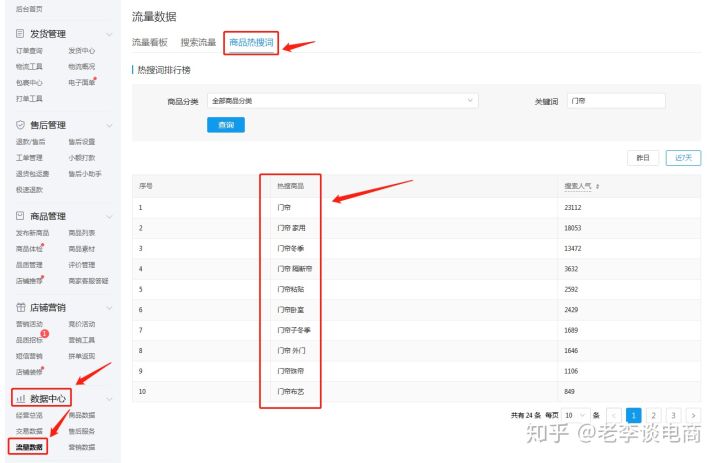Open 订单查询 under 发货管理

(x=29, y=51)
